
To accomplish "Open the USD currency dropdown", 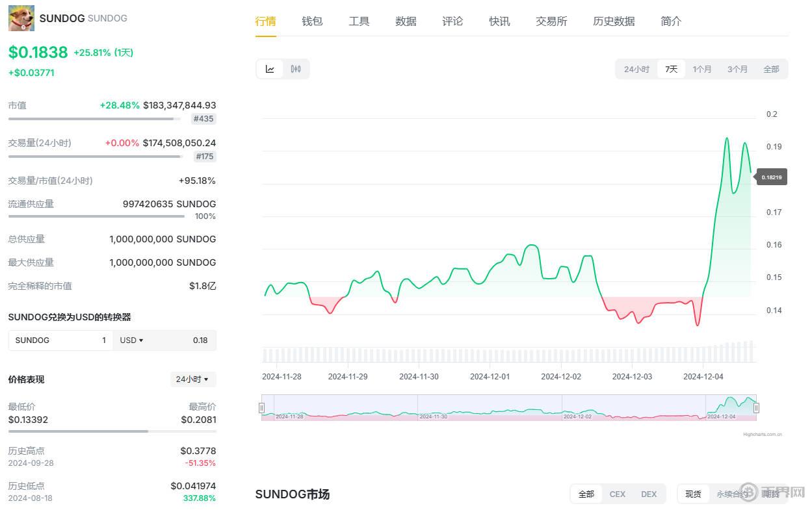I will [x=131, y=340].
